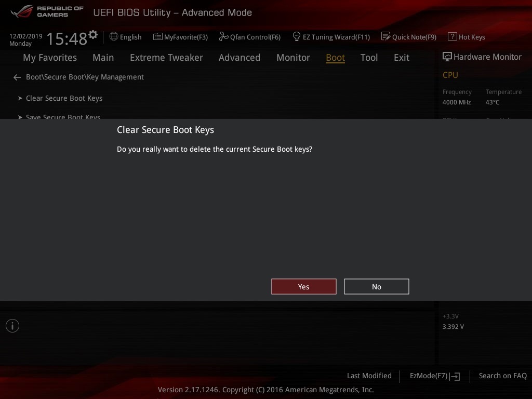Viewport: 532px width, 399px height.
Task: Click the ROG logo
Action: point(22,11)
